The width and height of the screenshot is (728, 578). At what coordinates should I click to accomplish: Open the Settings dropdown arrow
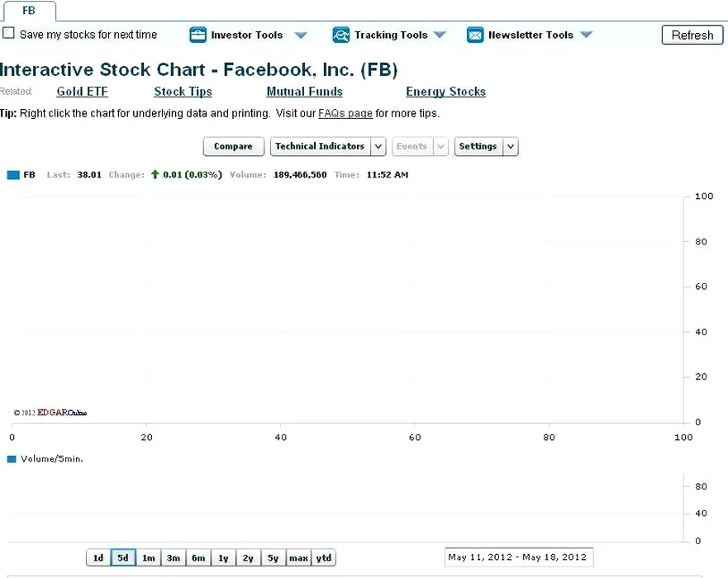511,147
